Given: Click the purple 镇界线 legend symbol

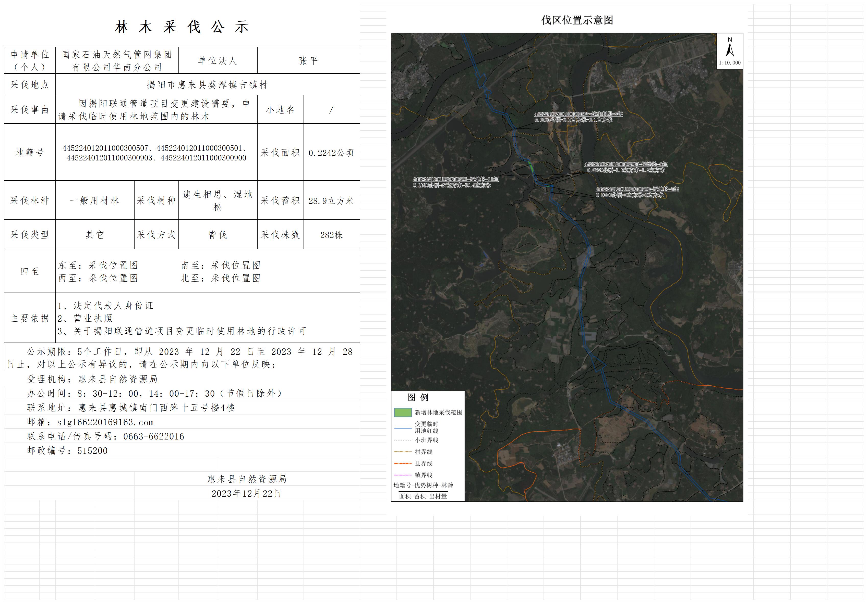Looking at the screenshot, I should [403, 475].
